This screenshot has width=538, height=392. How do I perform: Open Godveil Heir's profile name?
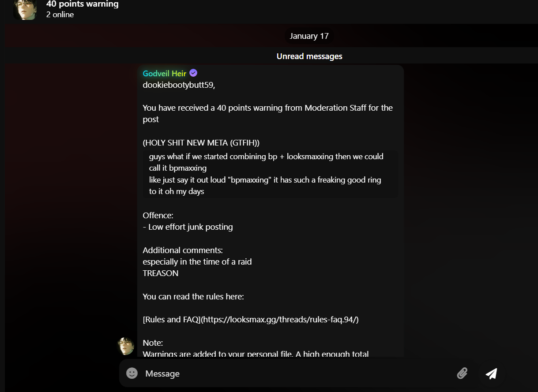click(164, 74)
